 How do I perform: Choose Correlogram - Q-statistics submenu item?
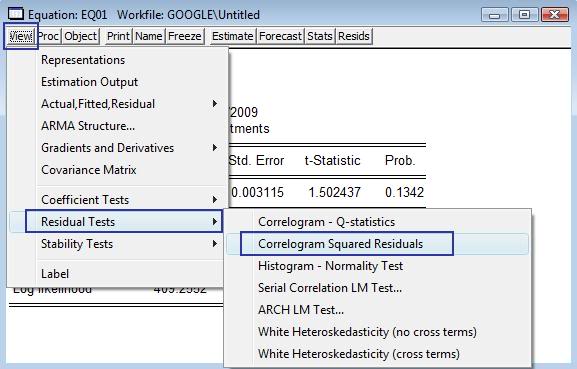[378, 222]
